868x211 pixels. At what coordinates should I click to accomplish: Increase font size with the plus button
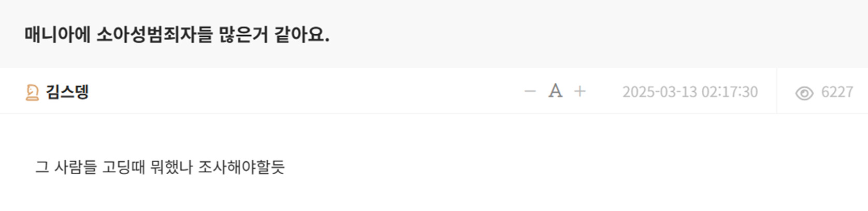coord(580,92)
